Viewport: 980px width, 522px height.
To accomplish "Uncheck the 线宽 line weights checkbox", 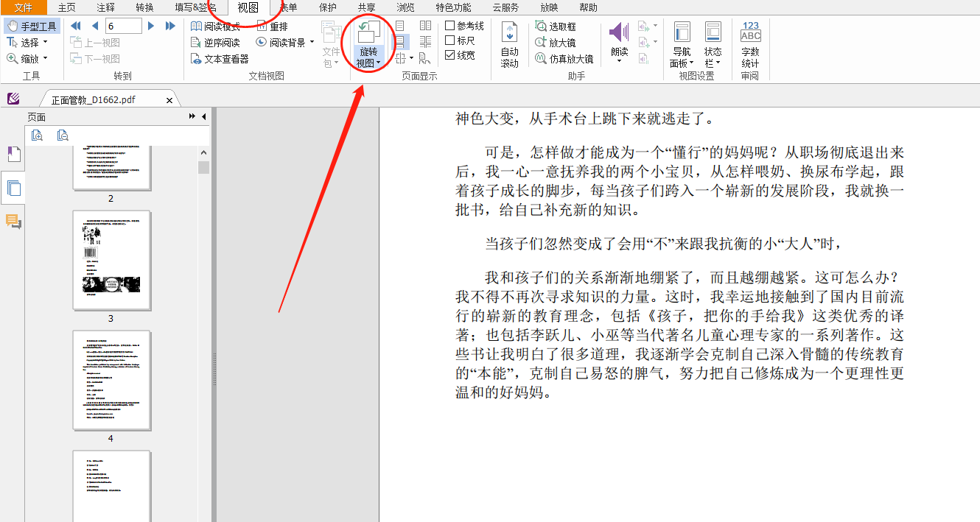I will pos(450,55).
